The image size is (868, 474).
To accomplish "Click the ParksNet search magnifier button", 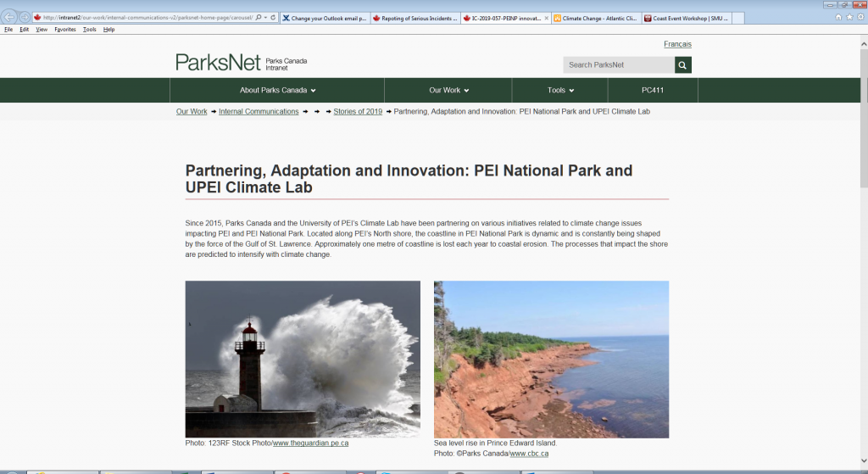I will point(682,64).
